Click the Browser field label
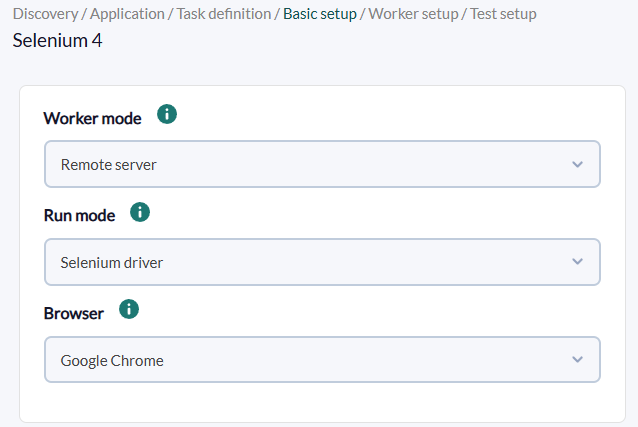This screenshot has width=638, height=427. pos(74,313)
